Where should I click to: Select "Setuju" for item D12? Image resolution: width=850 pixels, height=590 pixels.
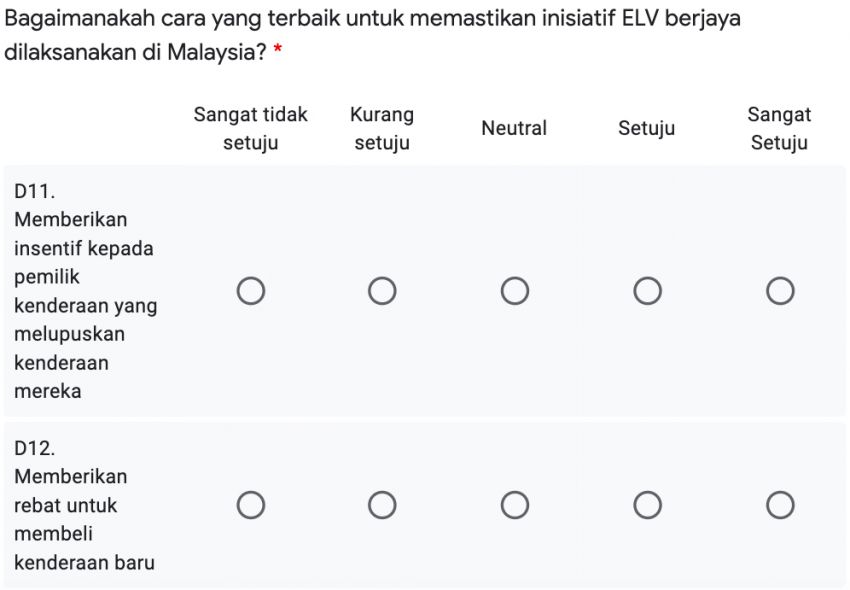647,505
